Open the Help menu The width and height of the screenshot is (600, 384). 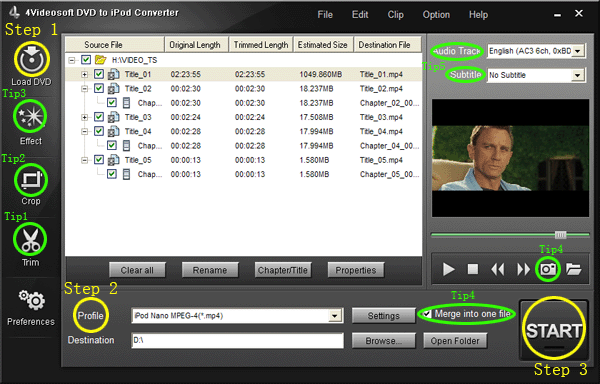click(478, 15)
